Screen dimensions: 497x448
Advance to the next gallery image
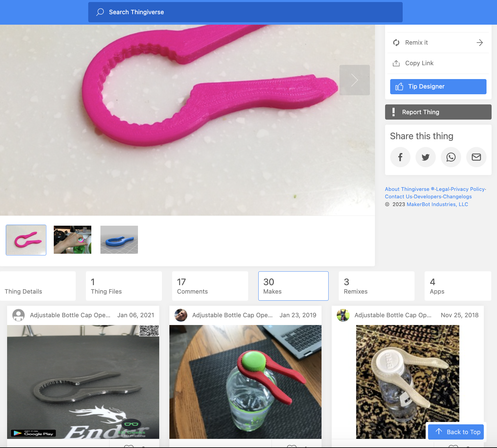click(x=354, y=80)
